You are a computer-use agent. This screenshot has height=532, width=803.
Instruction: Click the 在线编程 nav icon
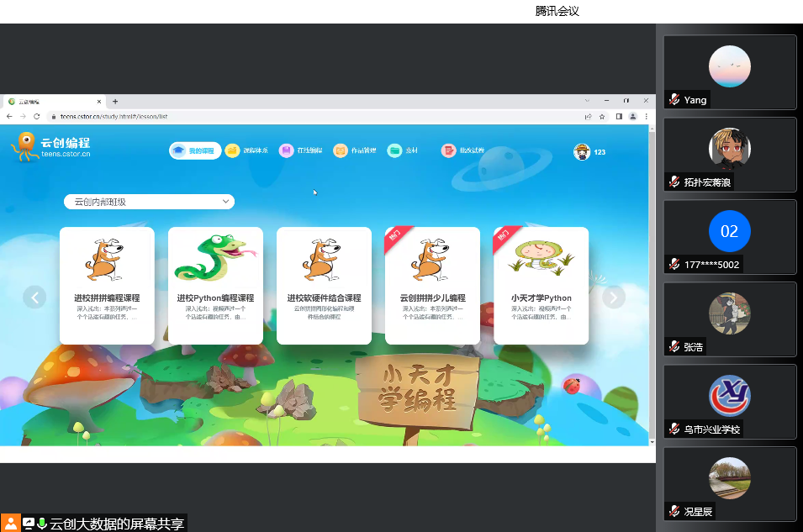pyautogui.click(x=287, y=151)
